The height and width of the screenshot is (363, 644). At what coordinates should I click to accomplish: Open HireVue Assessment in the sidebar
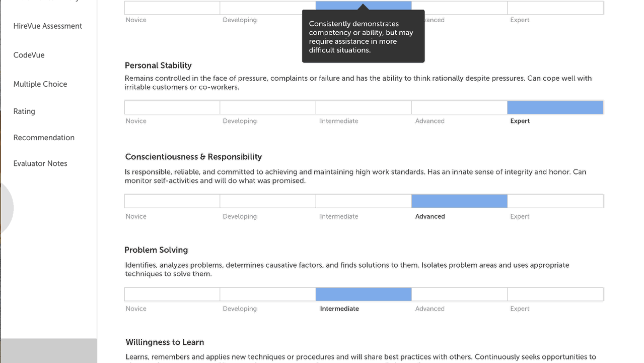tap(48, 26)
